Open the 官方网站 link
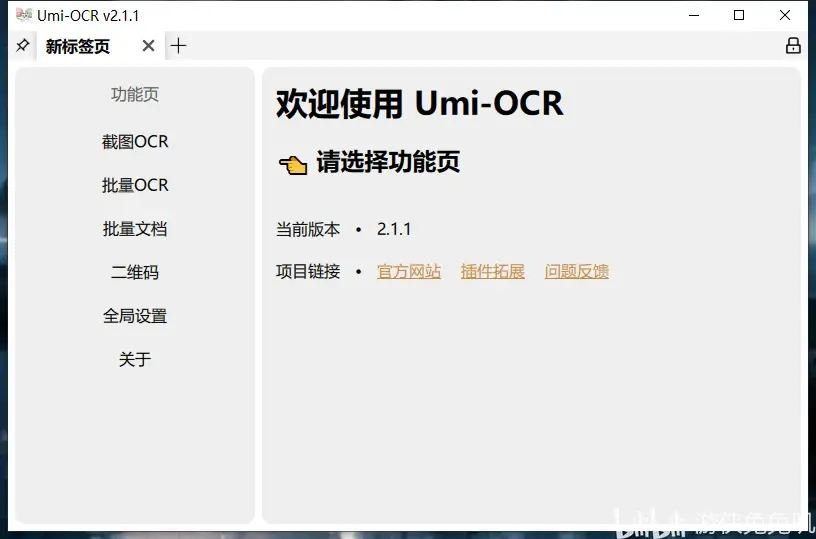This screenshot has height=539, width=816. click(409, 272)
